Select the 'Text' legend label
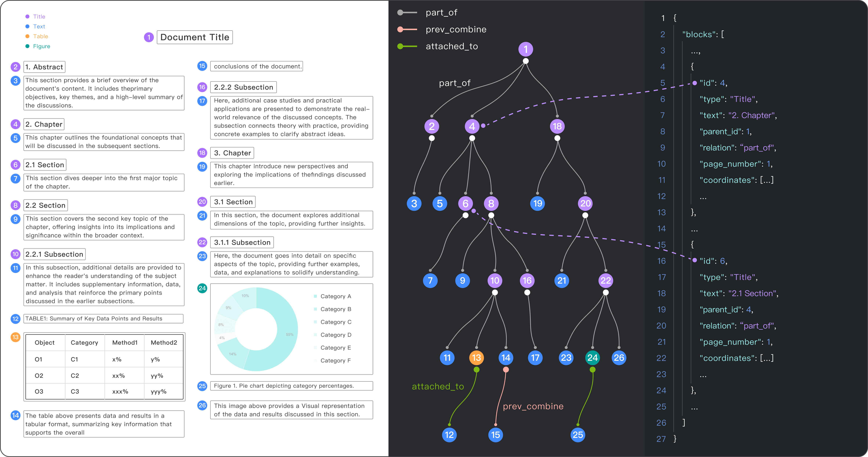This screenshot has height=457, width=868. (39, 26)
